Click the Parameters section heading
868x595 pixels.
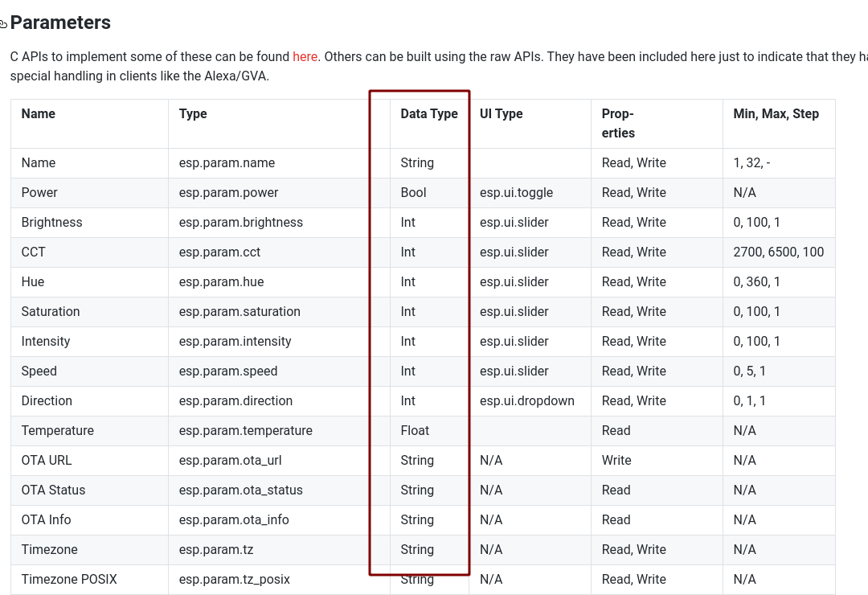(60, 23)
